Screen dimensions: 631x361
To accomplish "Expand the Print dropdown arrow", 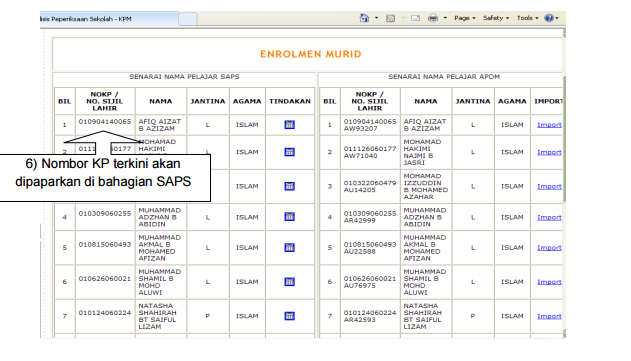I will 445,18.
